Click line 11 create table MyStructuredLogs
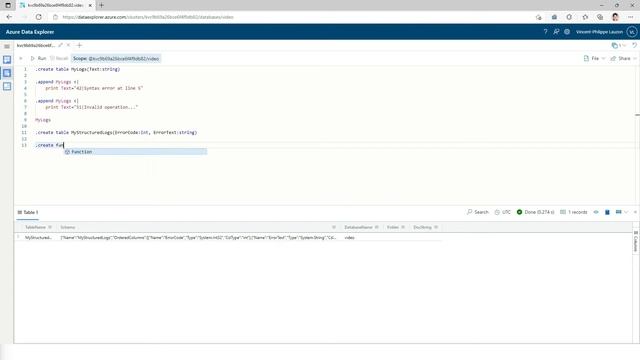Viewport: 640px width, 360px height. [116, 133]
